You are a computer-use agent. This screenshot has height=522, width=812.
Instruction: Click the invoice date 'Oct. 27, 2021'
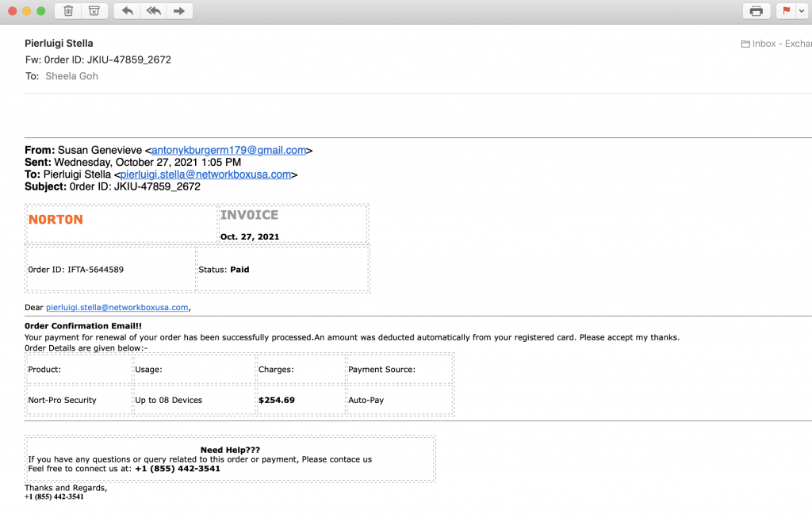[x=250, y=236]
